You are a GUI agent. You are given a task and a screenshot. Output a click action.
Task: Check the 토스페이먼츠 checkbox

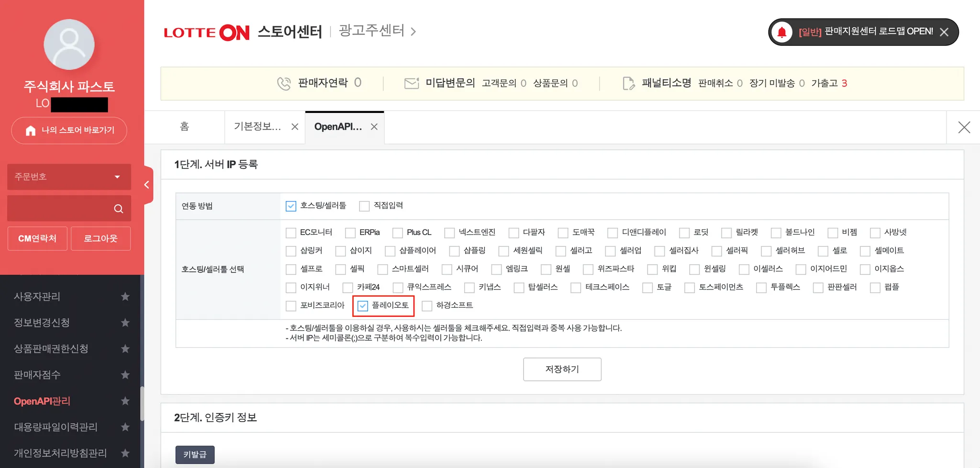(x=690, y=288)
